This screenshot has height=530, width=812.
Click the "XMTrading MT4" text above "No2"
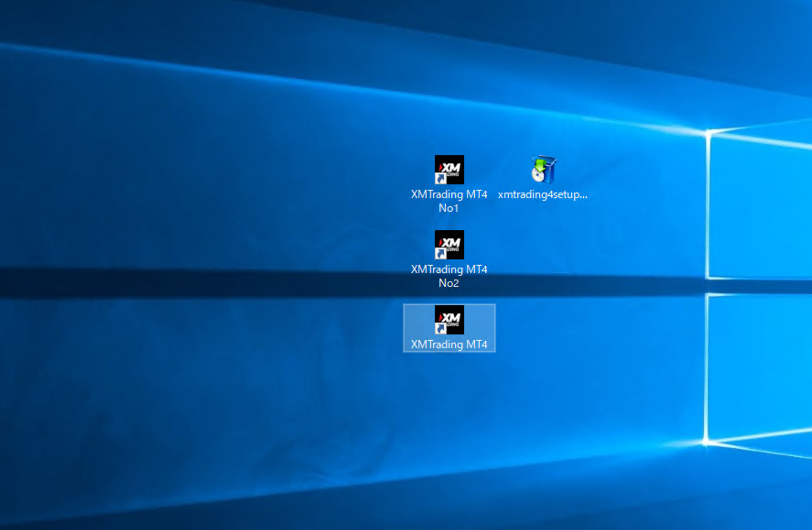[x=449, y=269]
